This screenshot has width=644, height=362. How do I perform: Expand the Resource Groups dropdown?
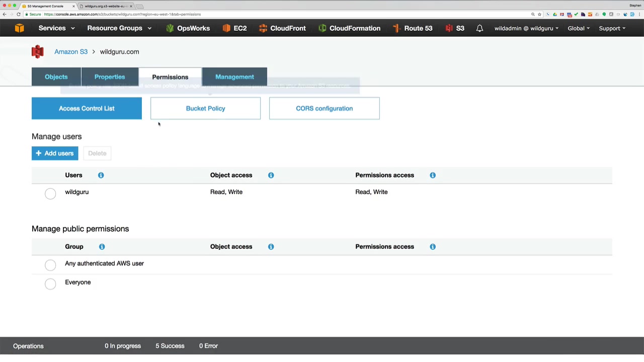point(119,28)
